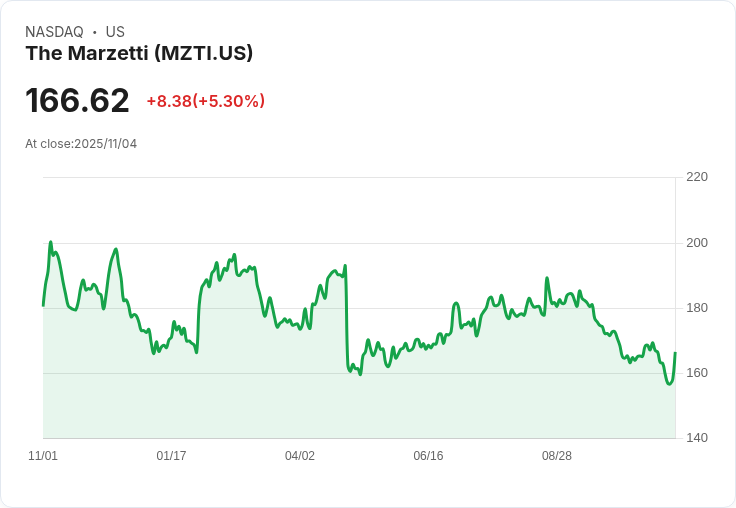Select 'The Marzetti (MZTI.US)' title
The width and height of the screenshot is (736, 508).
point(139,53)
